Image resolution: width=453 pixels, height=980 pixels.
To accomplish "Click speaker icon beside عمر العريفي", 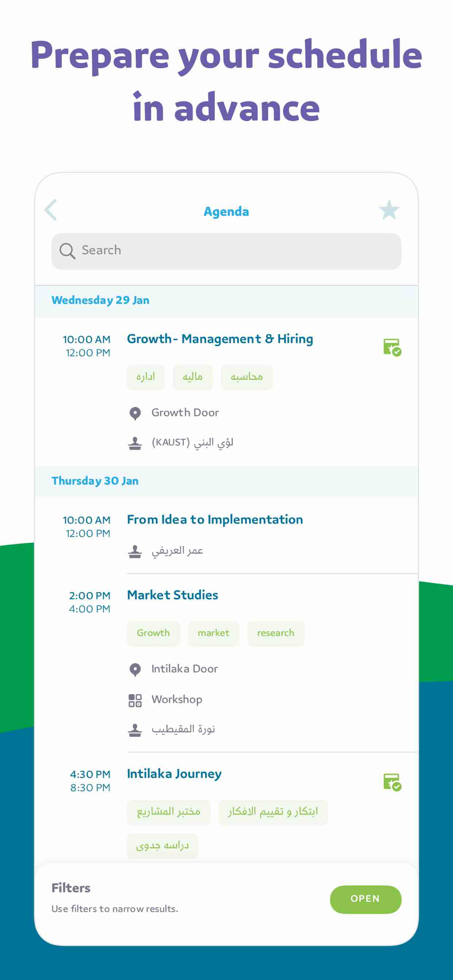I will 135,552.
